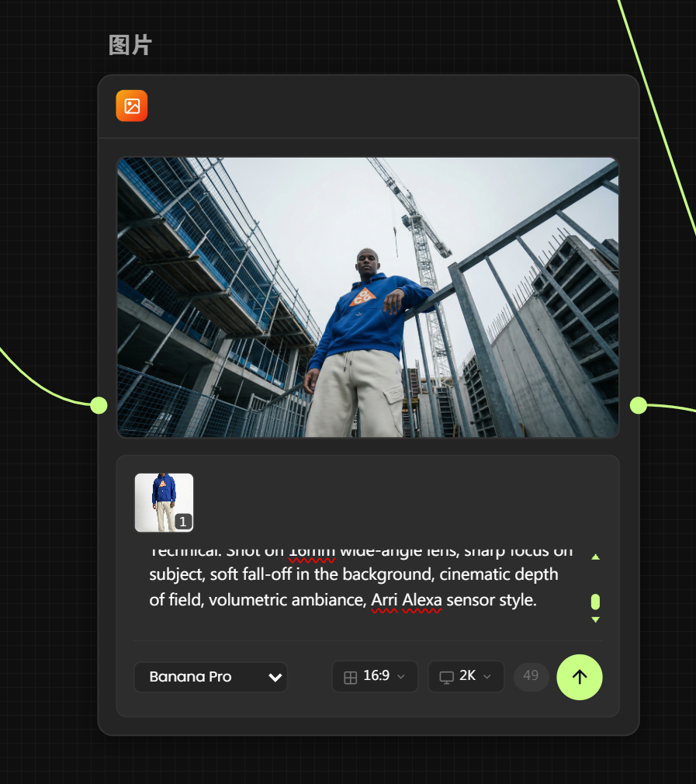Select the left input connector dot
The width and height of the screenshot is (696, 784).
[x=99, y=405]
